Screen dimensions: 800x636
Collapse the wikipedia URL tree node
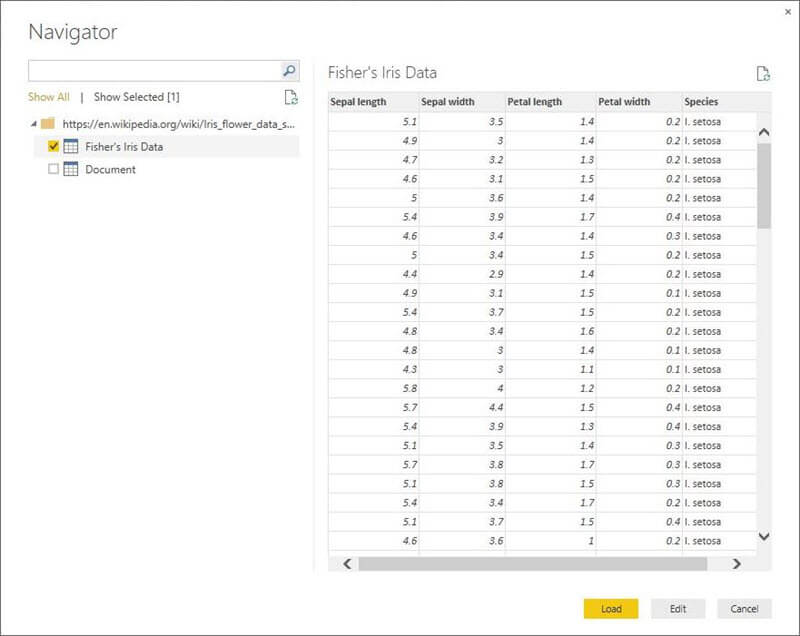[x=34, y=124]
